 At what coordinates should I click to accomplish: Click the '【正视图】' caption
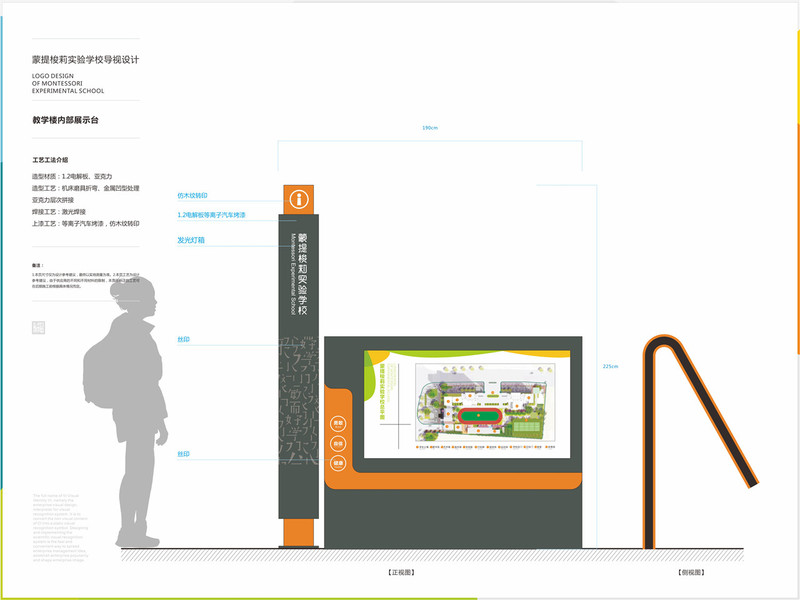(x=401, y=572)
